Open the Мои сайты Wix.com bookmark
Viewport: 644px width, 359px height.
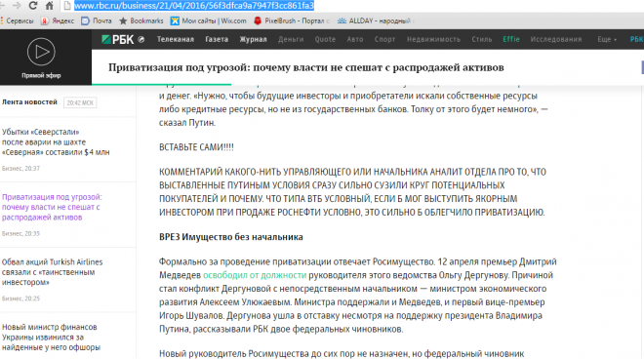209,20
